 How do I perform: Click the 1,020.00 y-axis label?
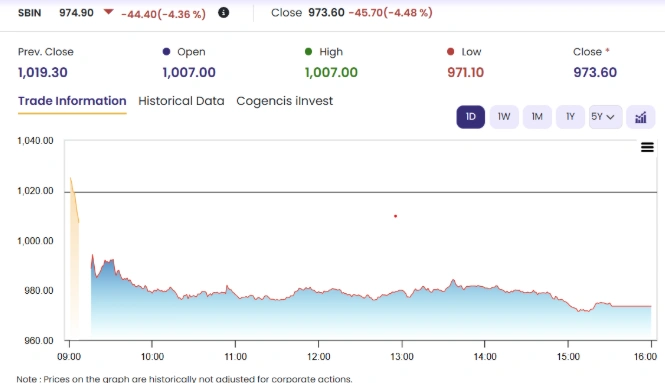pyautogui.click(x=35, y=191)
